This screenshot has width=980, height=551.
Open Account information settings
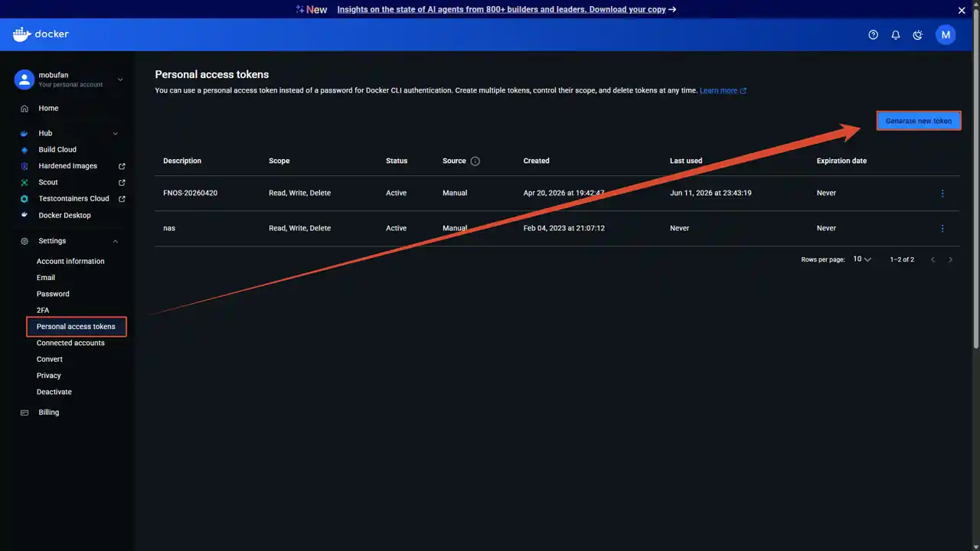click(70, 261)
